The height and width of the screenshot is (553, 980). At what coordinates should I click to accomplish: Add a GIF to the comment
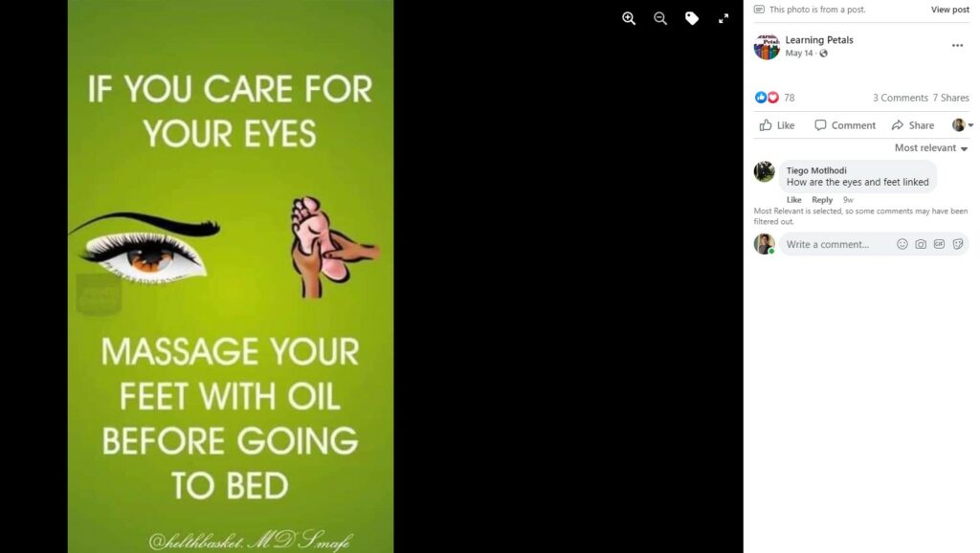click(939, 244)
